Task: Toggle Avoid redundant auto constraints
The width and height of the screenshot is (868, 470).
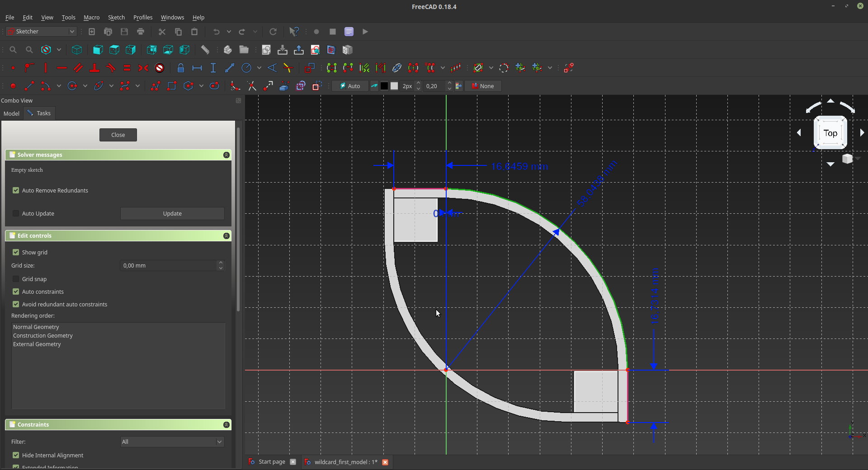Action: point(16,304)
